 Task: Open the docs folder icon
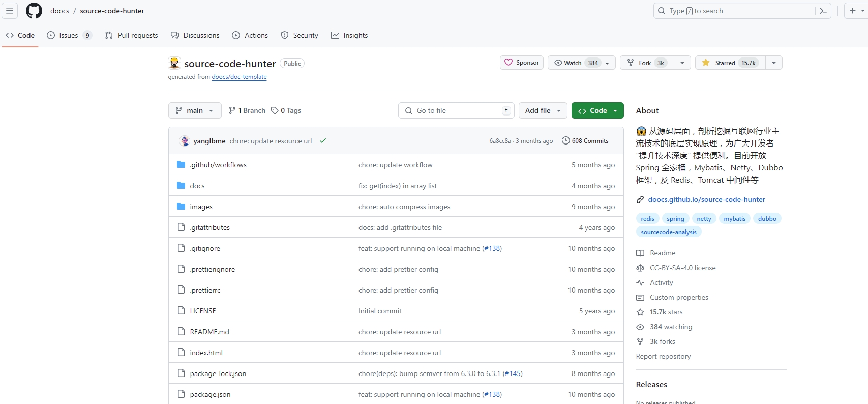tap(181, 185)
